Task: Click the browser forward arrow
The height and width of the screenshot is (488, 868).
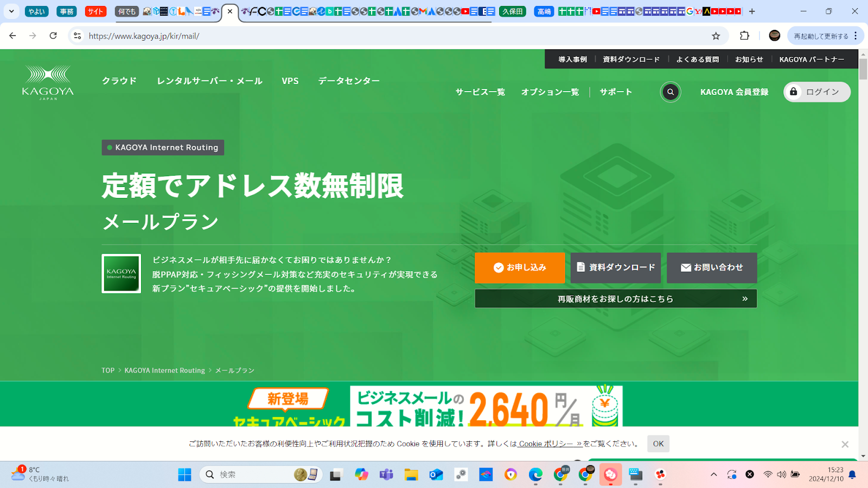Action: (x=33, y=36)
